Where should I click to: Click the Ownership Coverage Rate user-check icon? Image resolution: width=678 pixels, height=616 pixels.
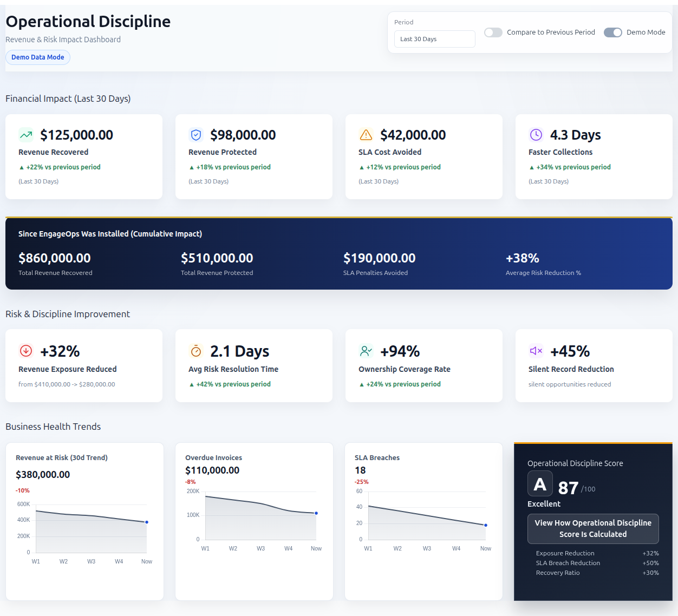[366, 351]
